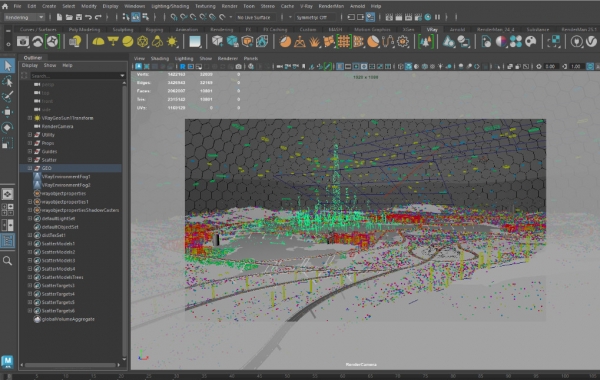Expand the GEO group in the Outliner
600x380 pixels.
pos(30,168)
